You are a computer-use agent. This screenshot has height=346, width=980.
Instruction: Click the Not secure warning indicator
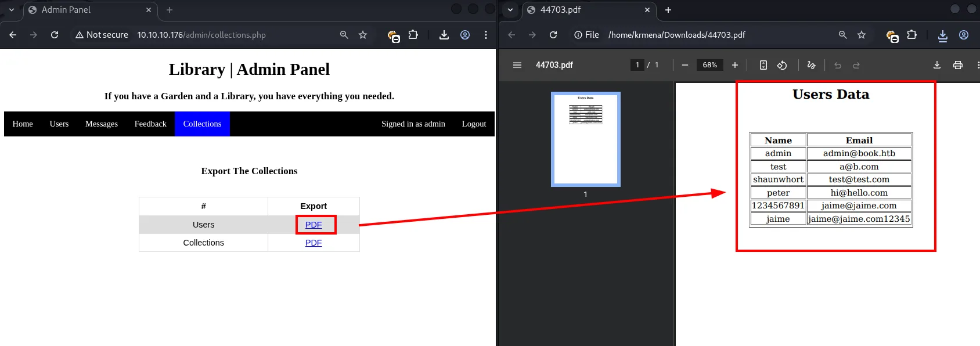tap(102, 35)
